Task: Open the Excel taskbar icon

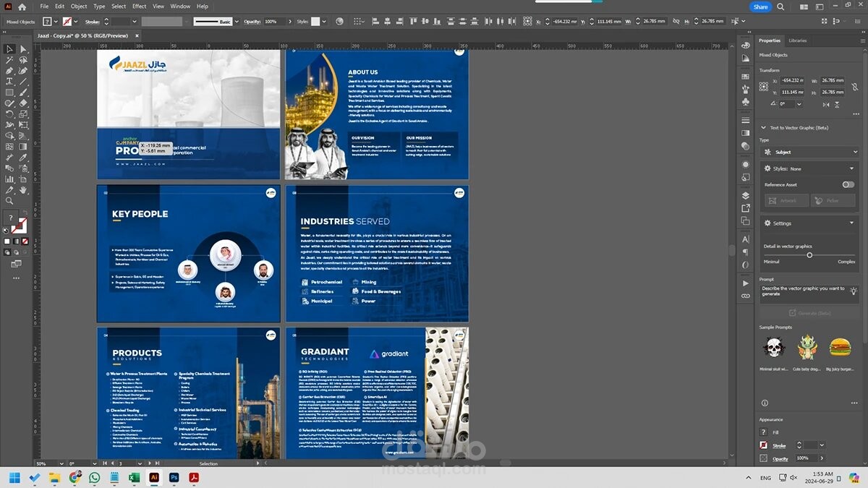Action: 134,478
